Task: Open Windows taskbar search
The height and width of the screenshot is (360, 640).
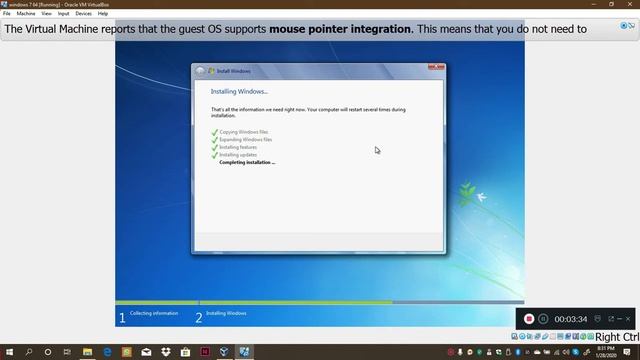Action: [29, 352]
